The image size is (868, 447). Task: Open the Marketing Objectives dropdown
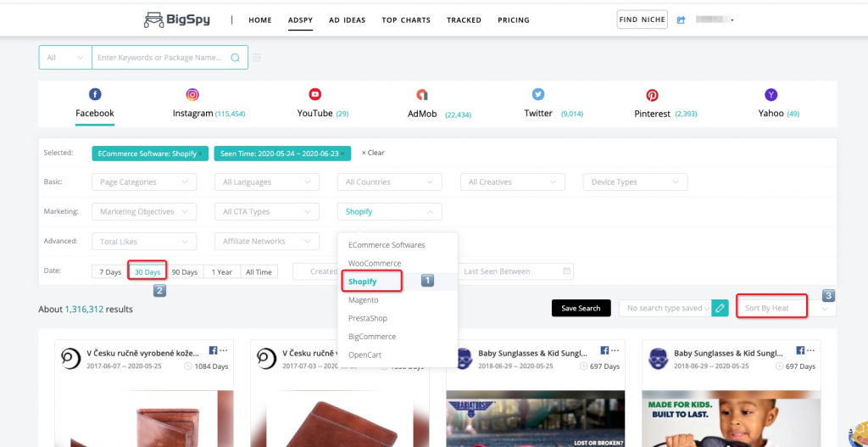(x=144, y=211)
